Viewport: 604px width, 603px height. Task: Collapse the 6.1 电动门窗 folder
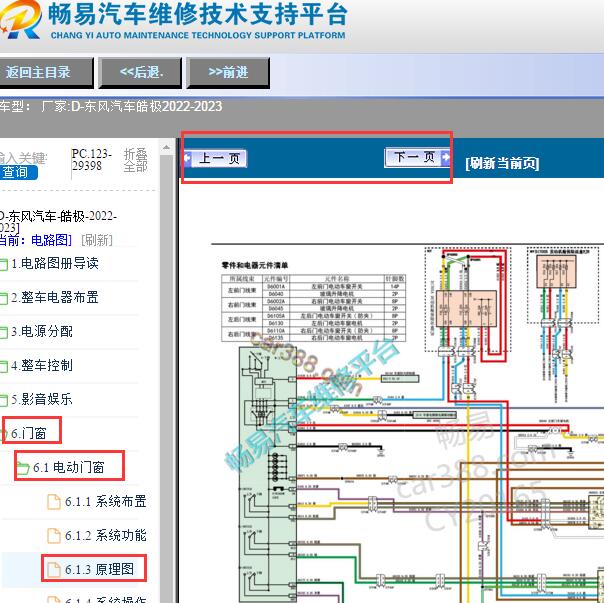coord(69,467)
